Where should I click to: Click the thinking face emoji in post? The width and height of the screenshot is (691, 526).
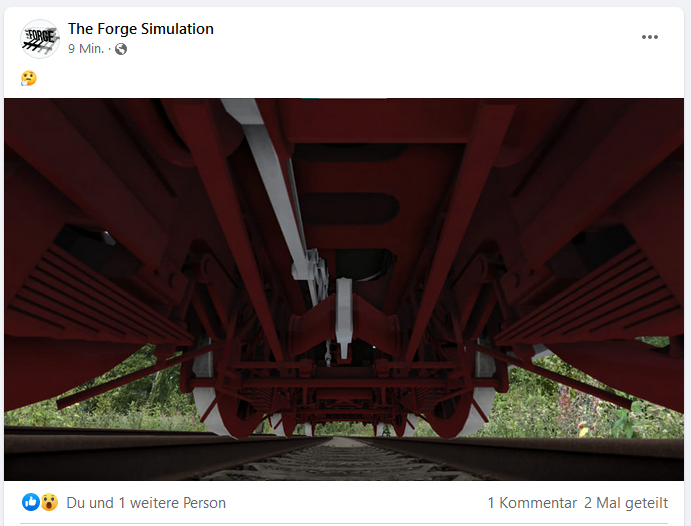[29, 78]
